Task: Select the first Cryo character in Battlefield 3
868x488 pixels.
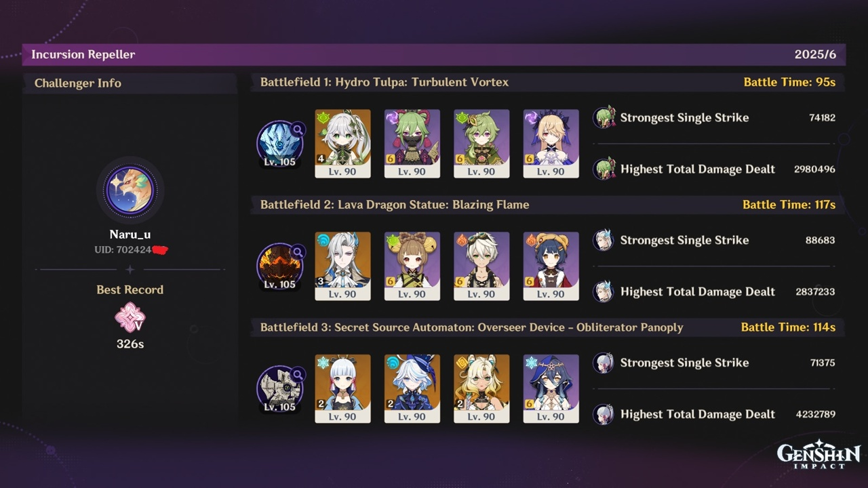Action: tap(342, 389)
